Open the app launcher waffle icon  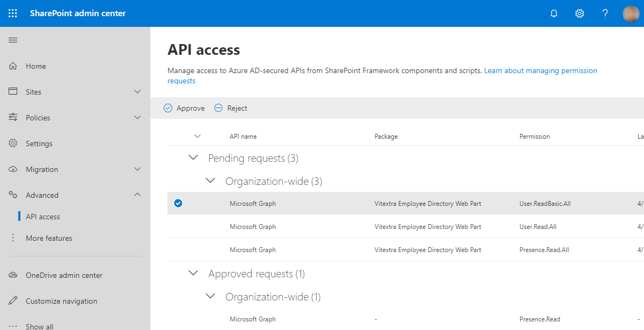tap(13, 13)
